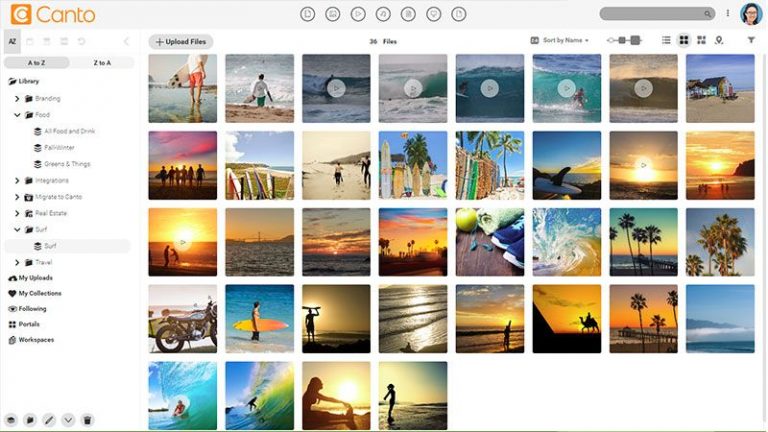Switch to map location view
The image size is (768, 432).
point(719,40)
